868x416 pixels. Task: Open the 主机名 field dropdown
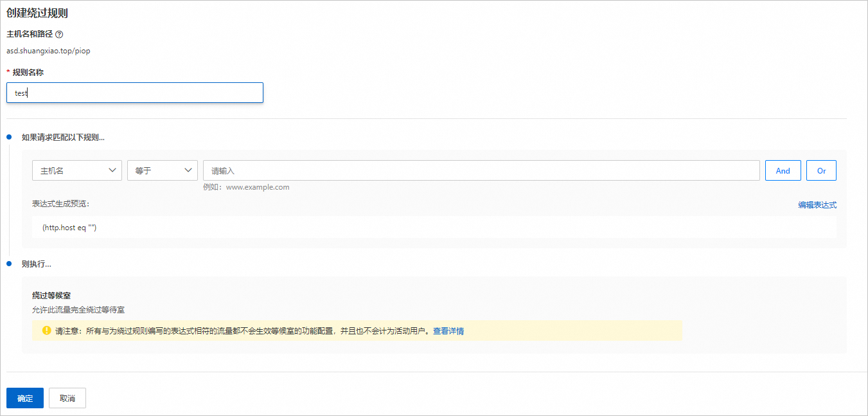click(x=77, y=170)
